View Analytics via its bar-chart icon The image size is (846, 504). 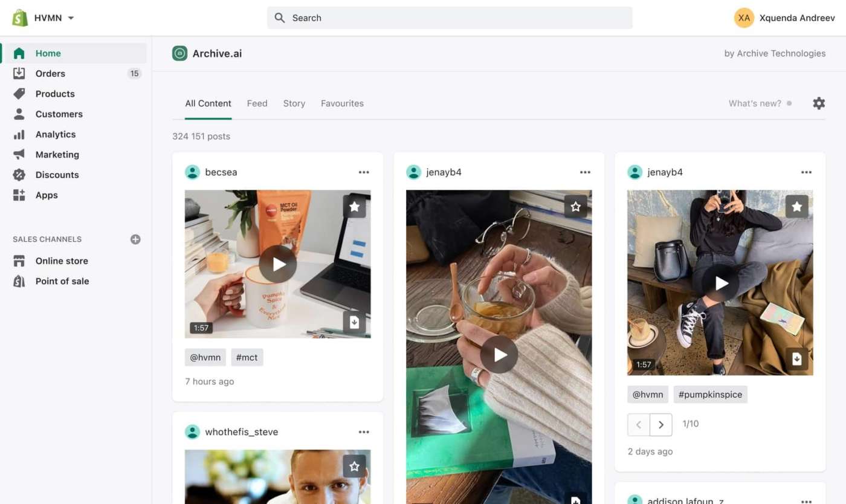click(21, 134)
